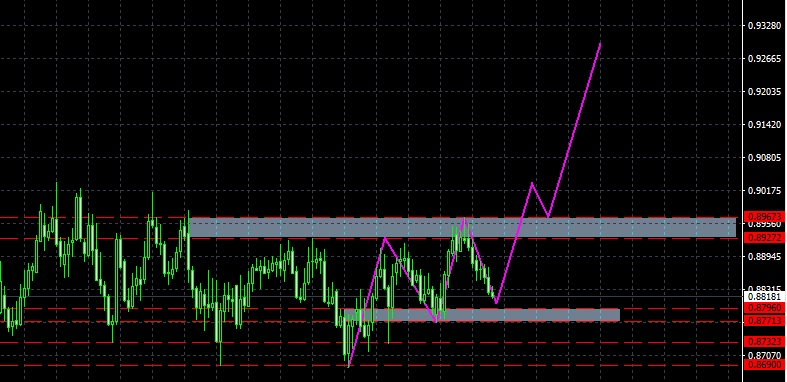Click the white 0.88181 current price label
Screen dimensions: 787x382
[765, 297]
